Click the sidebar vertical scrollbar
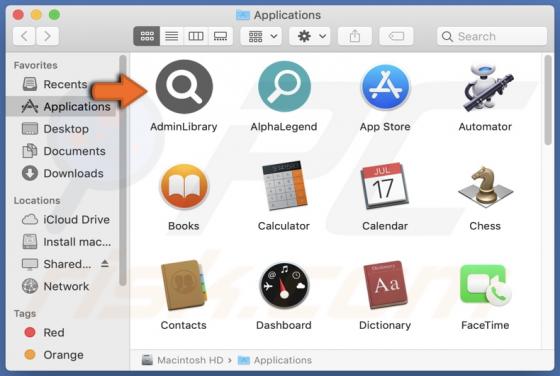This screenshot has height=376, width=560. coord(122,171)
